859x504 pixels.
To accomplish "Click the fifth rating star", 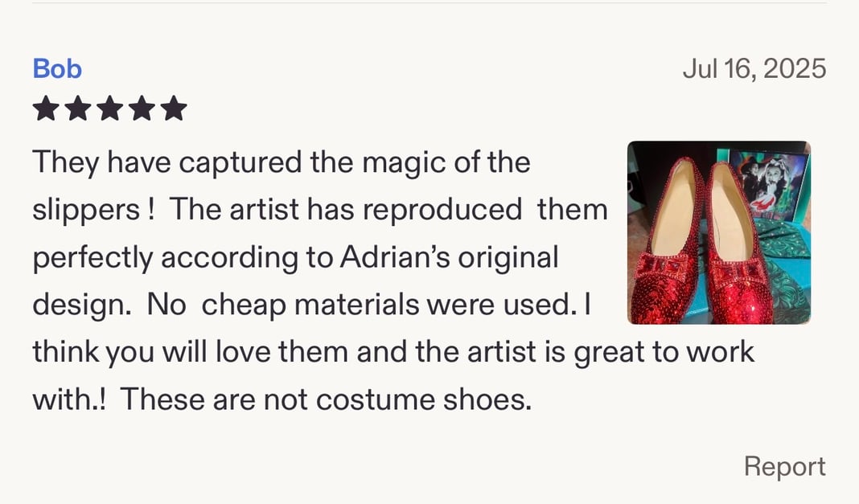I will click(174, 109).
